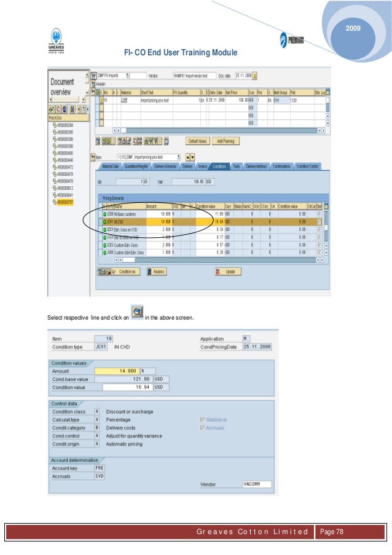This screenshot has height=555, width=392.
Task: Open the Delivery Schedule tab
Action: click(165, 167)
